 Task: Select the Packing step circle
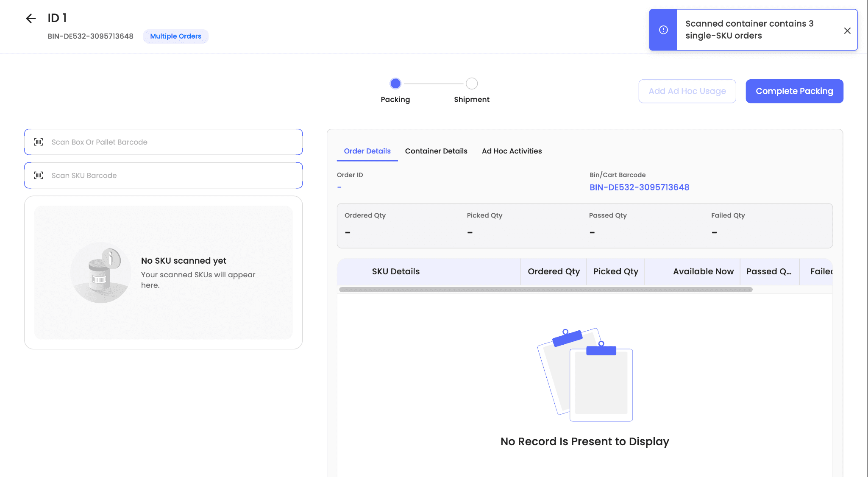(395, 84)
